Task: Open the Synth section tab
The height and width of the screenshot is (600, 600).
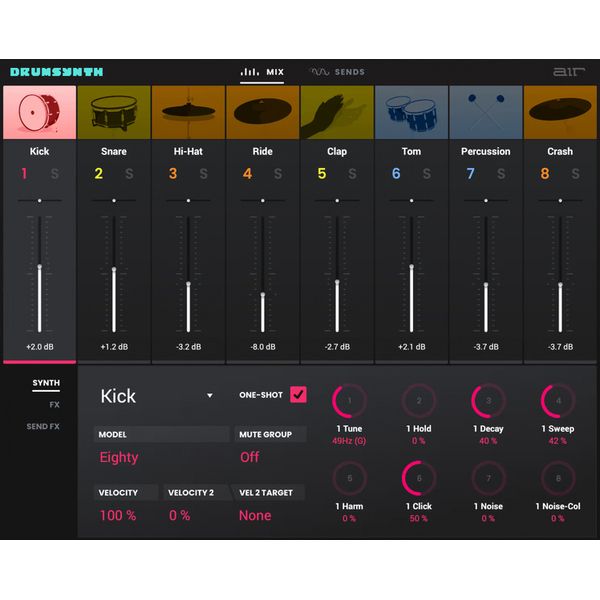Action: click(46, 383)
